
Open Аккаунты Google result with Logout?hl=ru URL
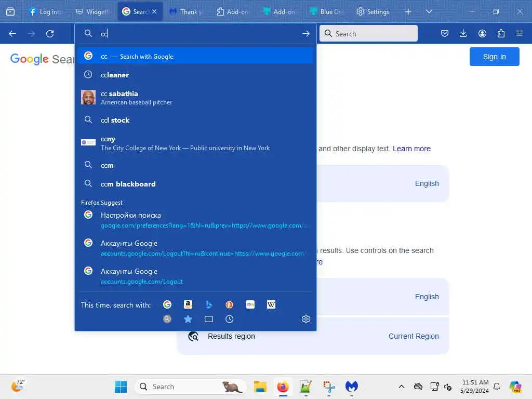195,248
